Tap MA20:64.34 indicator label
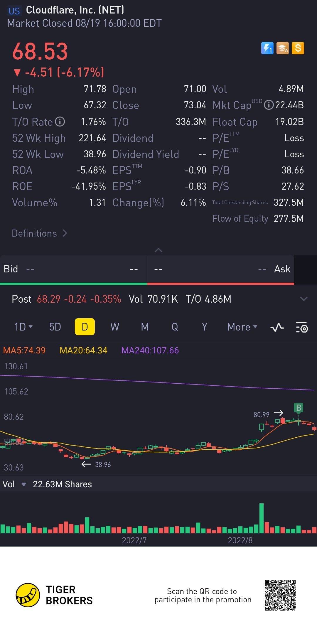This screenshot has width=317, height=644. coord(83,350)
